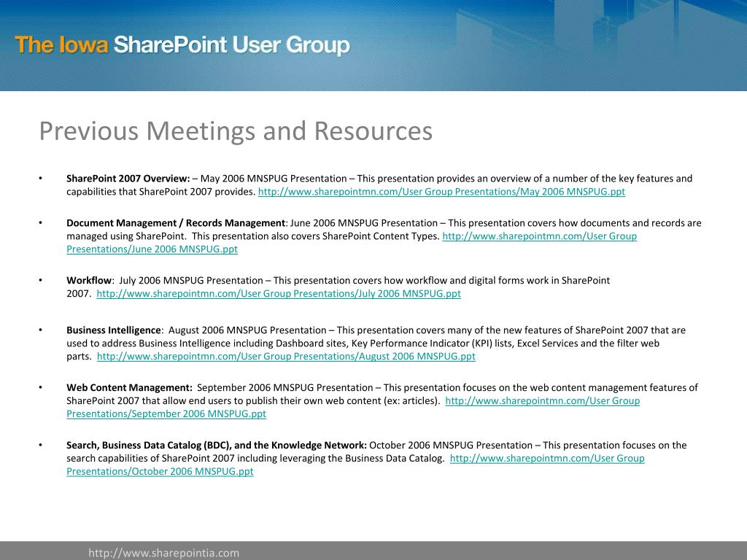Click the Previous Meetings and Resources heading

236,131
